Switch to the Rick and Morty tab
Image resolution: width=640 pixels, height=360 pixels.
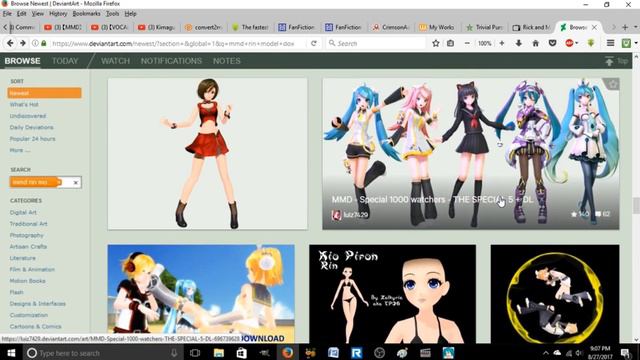point(532,27)
